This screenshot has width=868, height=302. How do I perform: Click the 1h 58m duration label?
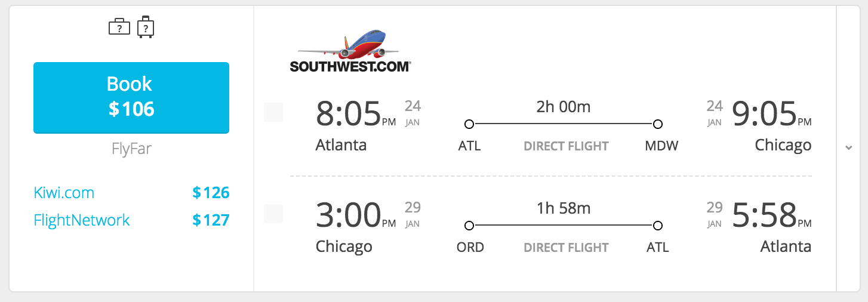563,208
